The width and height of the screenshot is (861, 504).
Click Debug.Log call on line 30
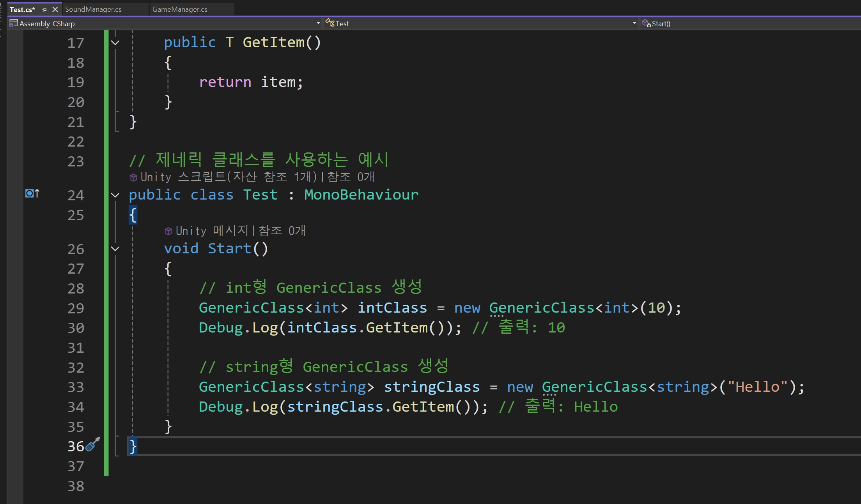[330, 328]
